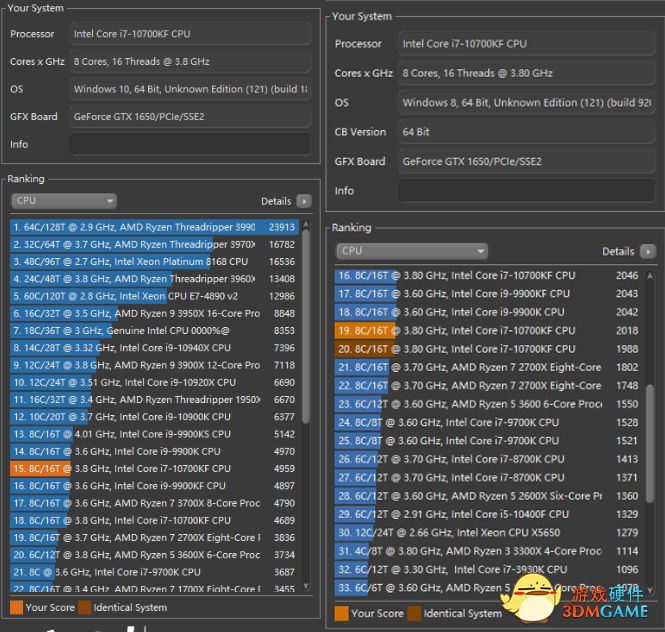Open CPU ranking dropdown in right panel

click(412, 251)
